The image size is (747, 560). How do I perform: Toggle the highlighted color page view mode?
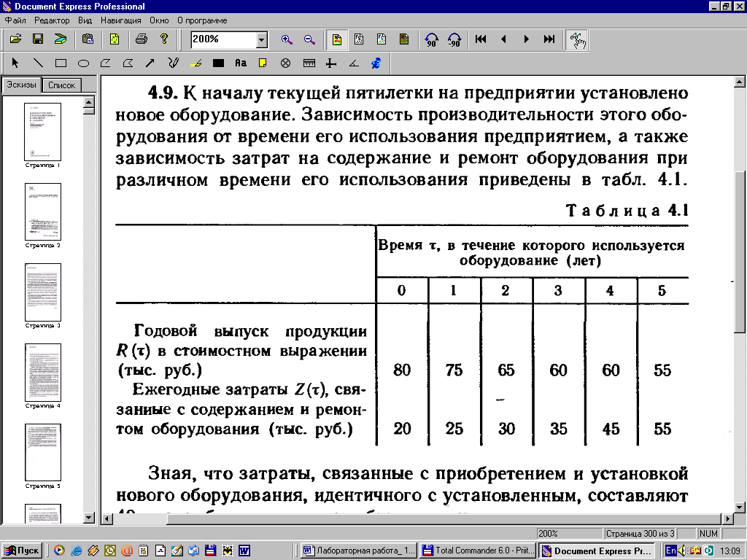click(x=337, y=39)
